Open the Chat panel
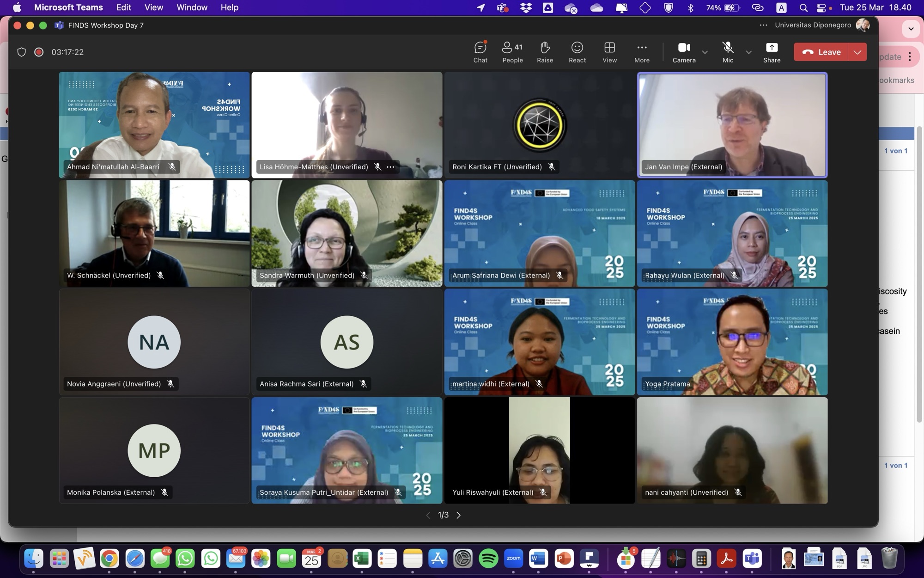 click(480, 52)
